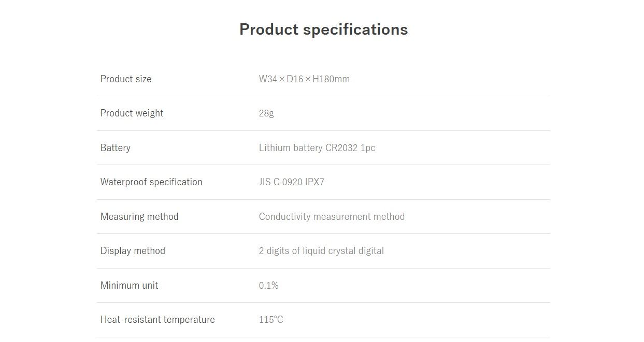Click the Product specifications heading
Screen dimensions: 644x342
tap(323, 29)
